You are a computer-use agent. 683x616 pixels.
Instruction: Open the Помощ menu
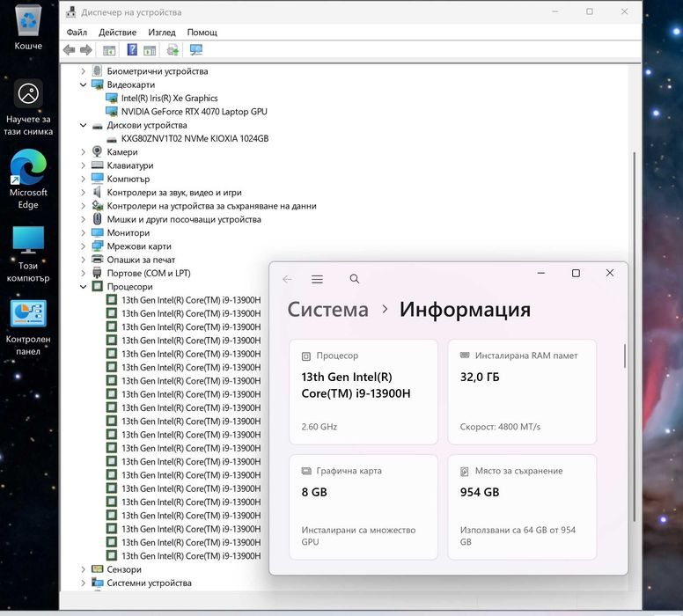(x=202, y=33)
